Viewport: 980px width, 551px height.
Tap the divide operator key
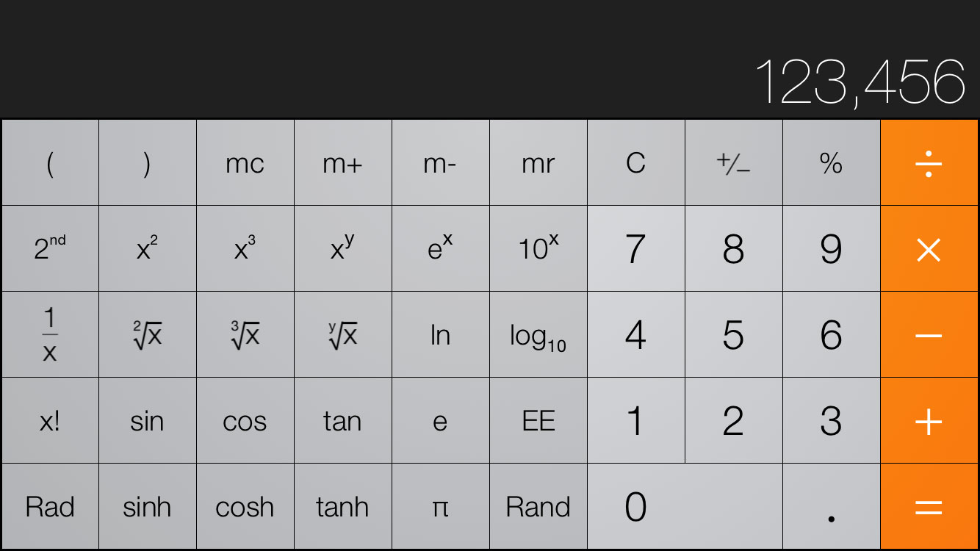[929, 163]
